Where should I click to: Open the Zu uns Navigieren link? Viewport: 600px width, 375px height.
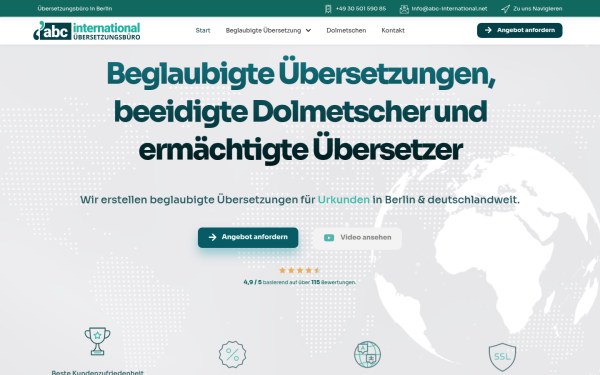(538, 8)
